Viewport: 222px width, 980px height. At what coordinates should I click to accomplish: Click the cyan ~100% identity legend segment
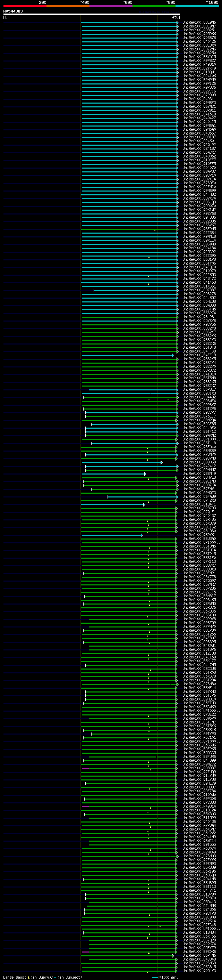coord(197,6)
